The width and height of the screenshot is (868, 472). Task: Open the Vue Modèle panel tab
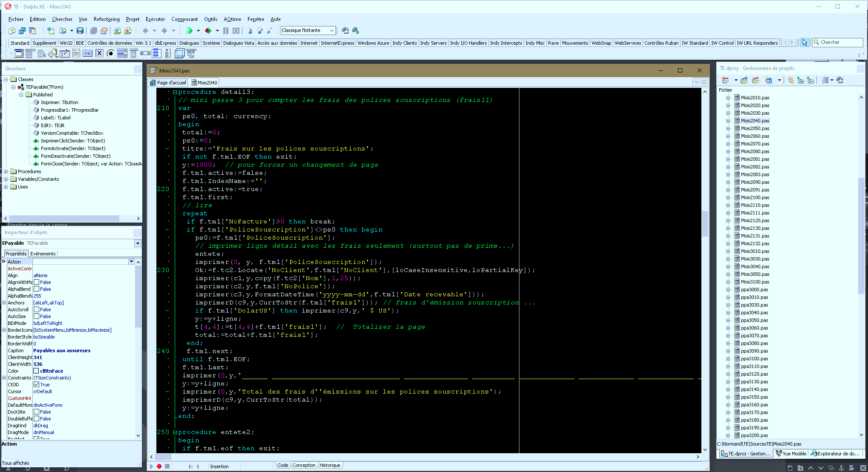791,454
